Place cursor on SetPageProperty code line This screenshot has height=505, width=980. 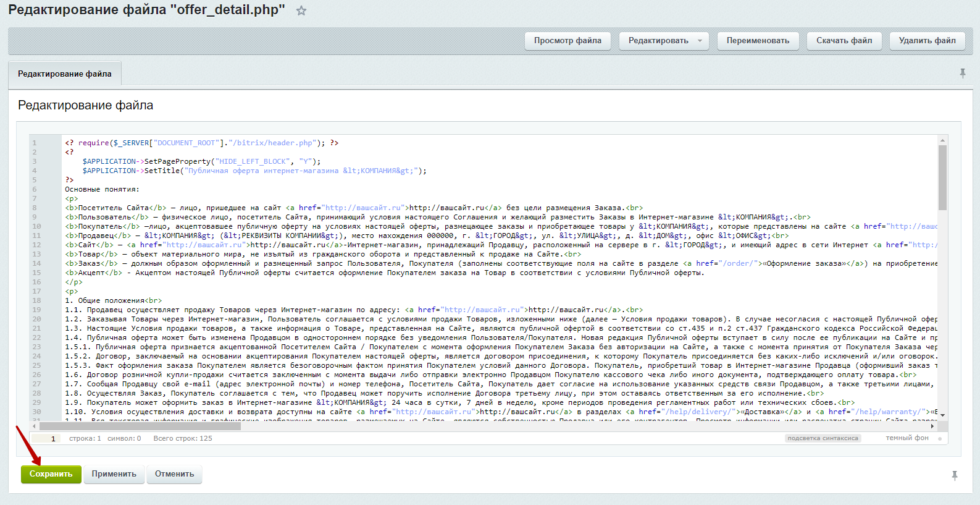coord(202,161)
